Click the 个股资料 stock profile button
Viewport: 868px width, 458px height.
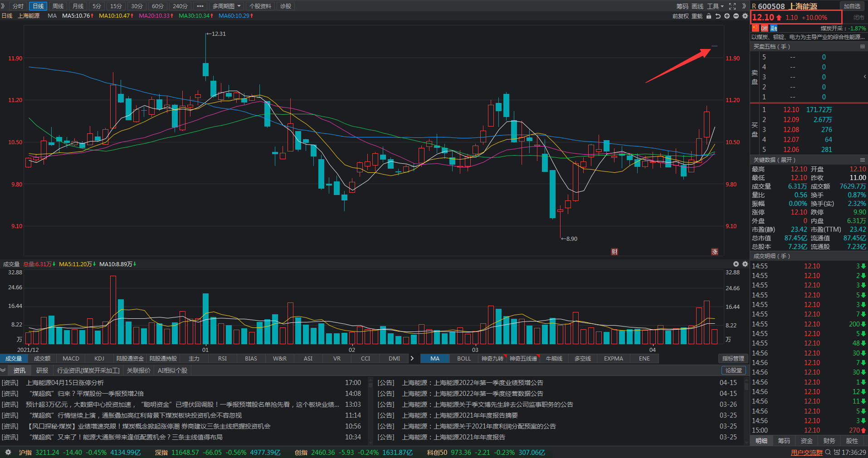[260, 6]
